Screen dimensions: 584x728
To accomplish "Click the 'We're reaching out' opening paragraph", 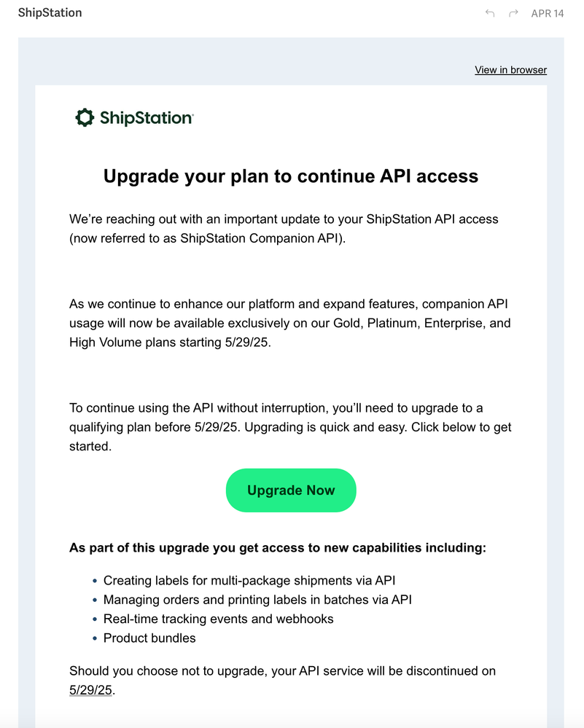I will 284,228.
